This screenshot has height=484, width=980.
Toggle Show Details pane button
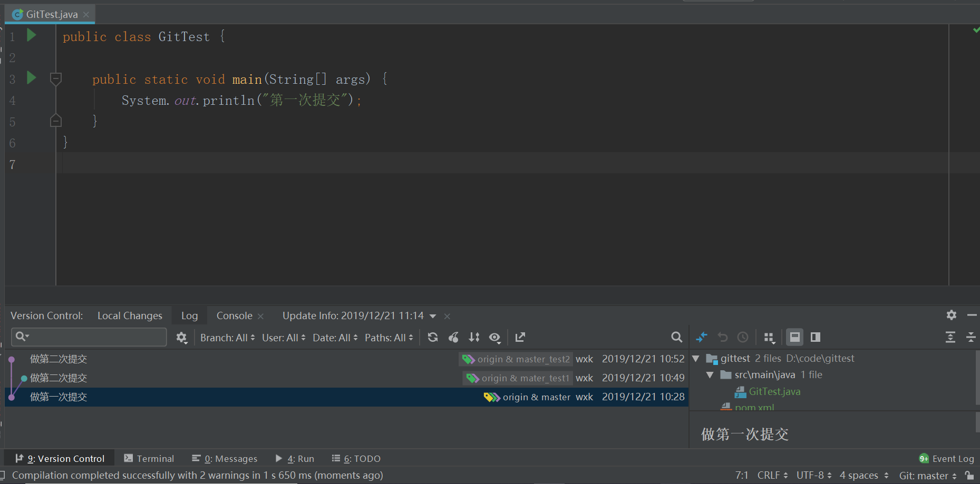click(795, 337)
